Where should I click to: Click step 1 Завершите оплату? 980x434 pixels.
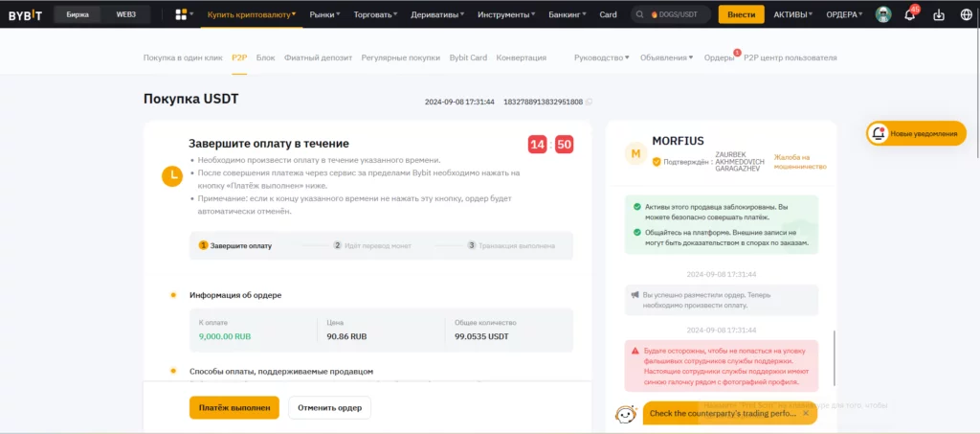click(x=235, y=246)
